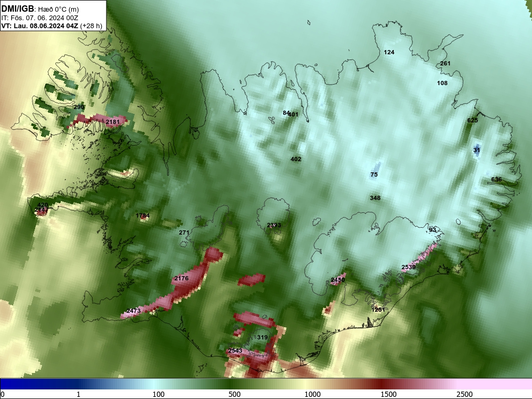Click the value 271 in the west
The height and width of the screenshot is (399, 532).
[184, 232]
